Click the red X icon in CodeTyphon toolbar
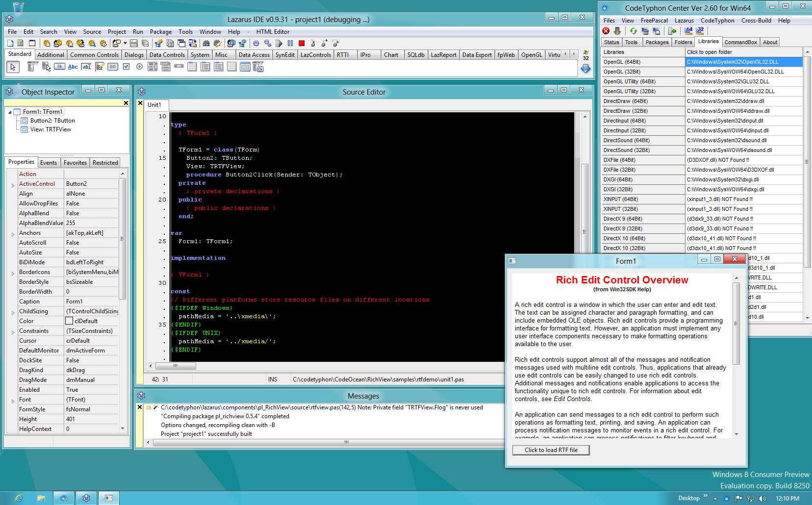Image resolution: width=812 pixels, height=505 pixels. click(606, 31)
